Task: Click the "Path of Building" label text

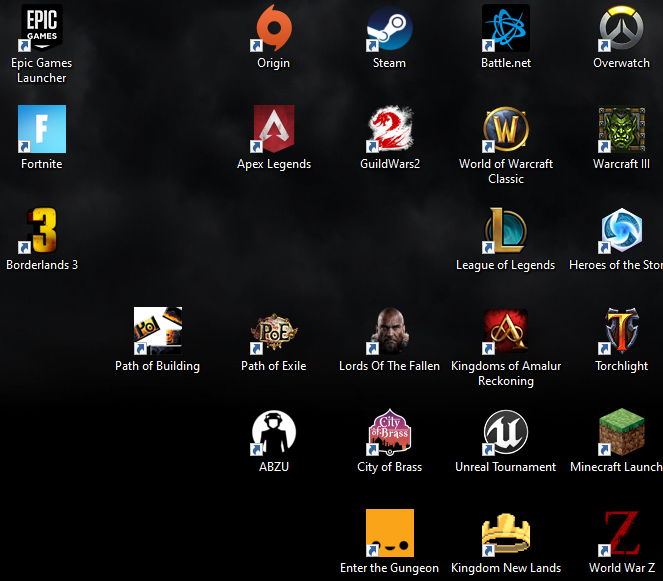Action: point(157,366)
